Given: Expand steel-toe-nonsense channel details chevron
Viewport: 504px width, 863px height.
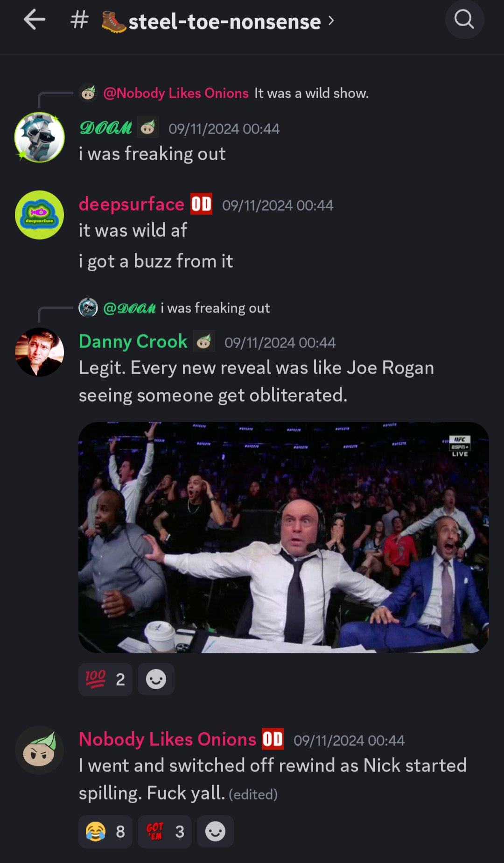Looking at the screenshot, I should point(331,21).
